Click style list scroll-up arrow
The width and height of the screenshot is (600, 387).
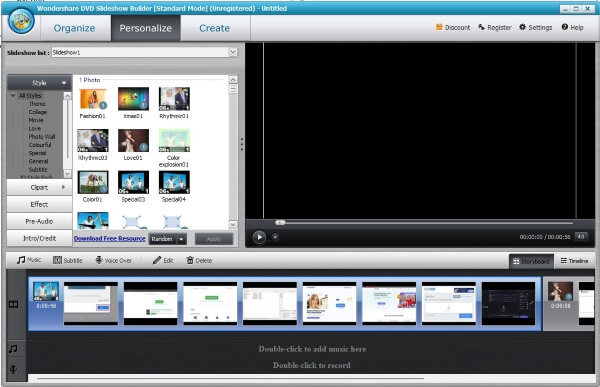pos(233,80)
